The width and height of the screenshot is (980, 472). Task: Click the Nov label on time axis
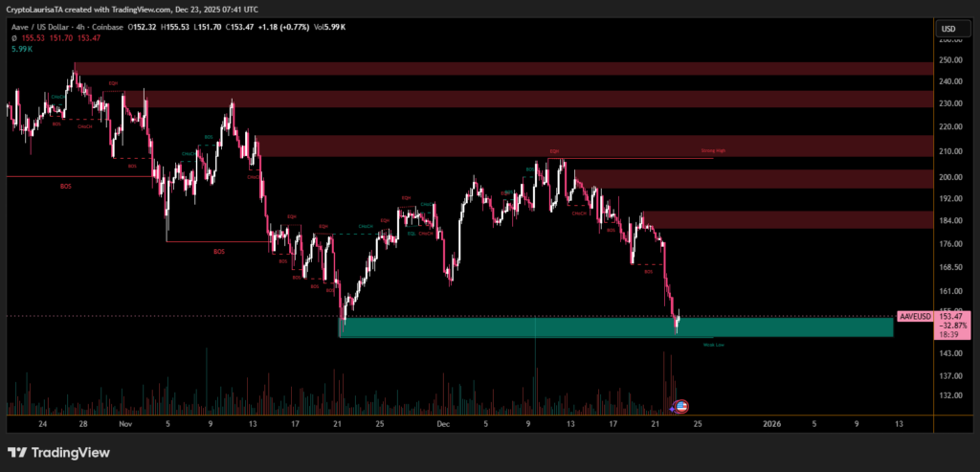(125, 422)
